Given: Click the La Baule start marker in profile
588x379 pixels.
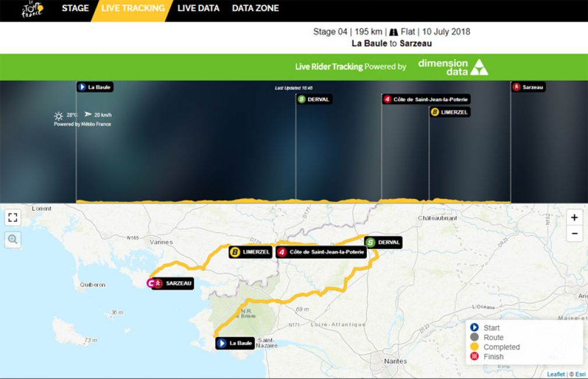Looking at the screenshot, I should [95, 87].
